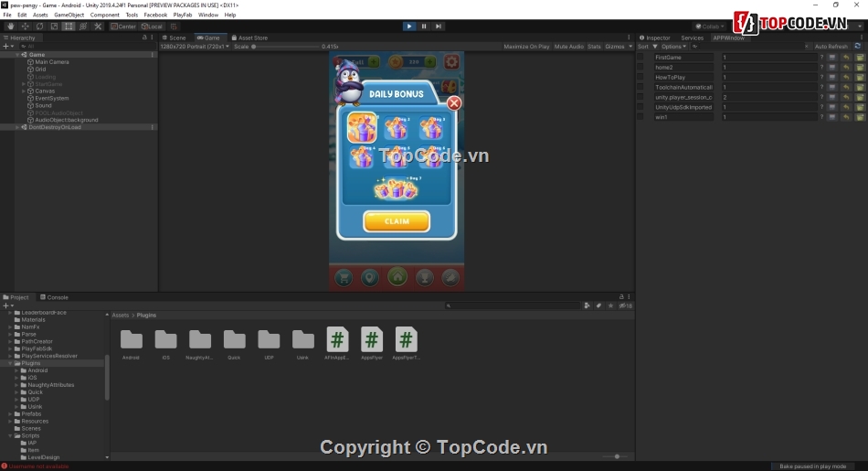Switch to the Console tab
This screenshot has width=868, height=471.
(54, 297)
